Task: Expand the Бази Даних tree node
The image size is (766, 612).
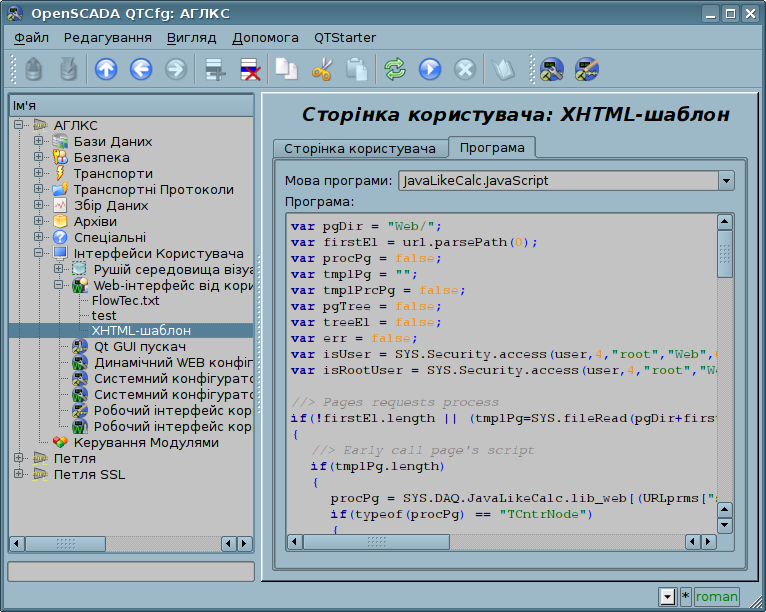Action: tap(38, 141)
